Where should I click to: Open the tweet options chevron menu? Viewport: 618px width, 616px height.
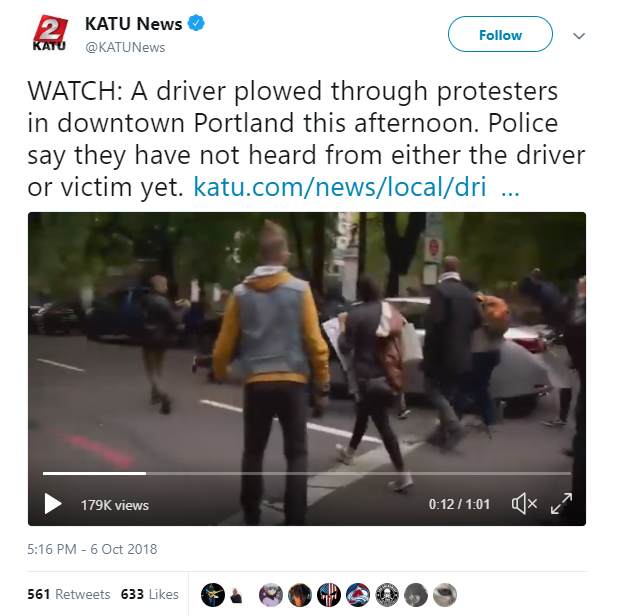[579, 36]
